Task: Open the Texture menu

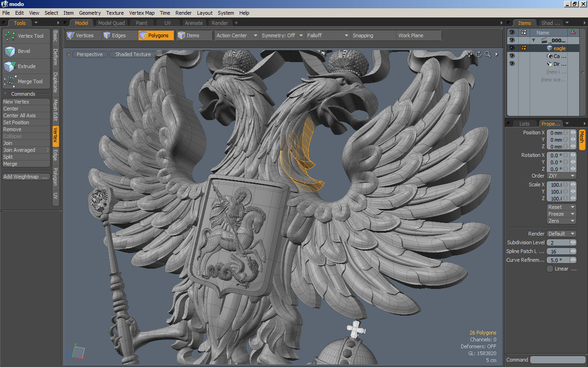Action: point(115,13)
